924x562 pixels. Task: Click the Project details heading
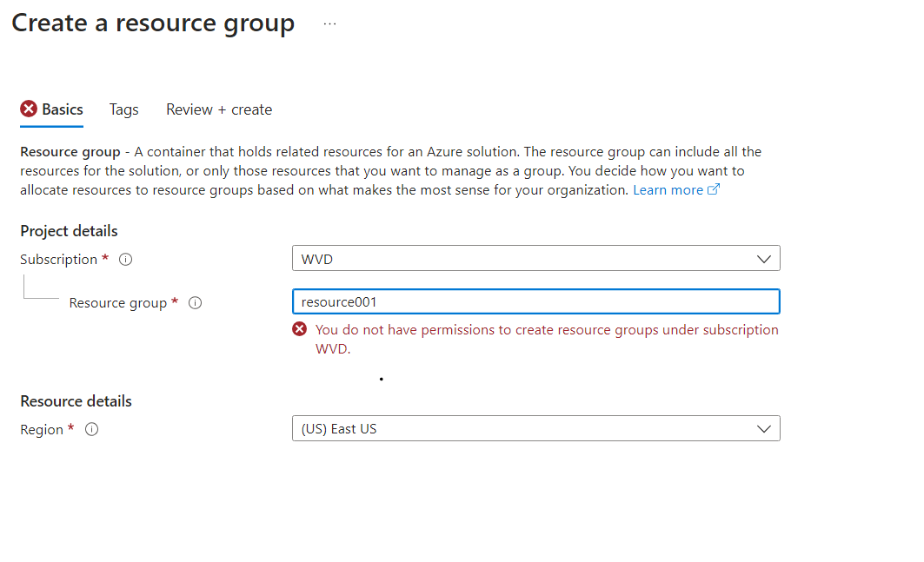pos(69,231)
